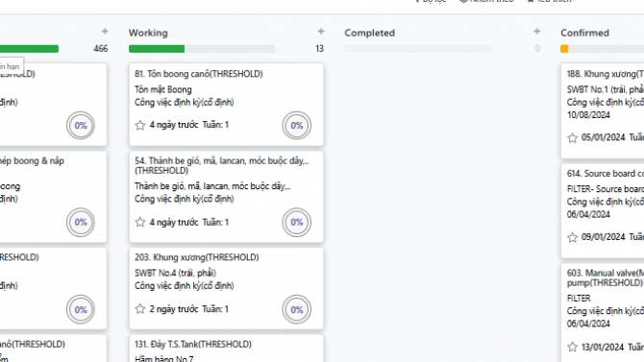Open progress circle on 81. Tôn boong card
644x362 pixels.
click(x=297, y=125)
